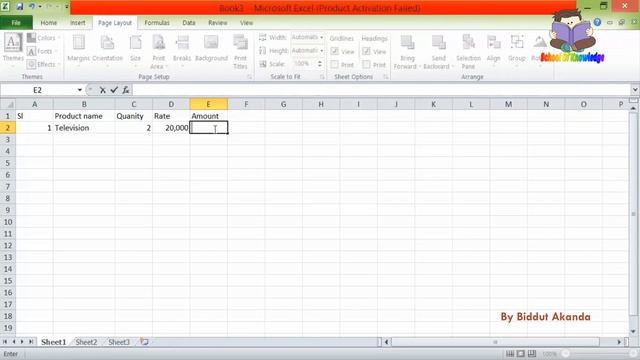Image resolution: width=640 pixels, height=360 pixels.
Task: Switch to the View tab
Action: (x=246, y=23)
